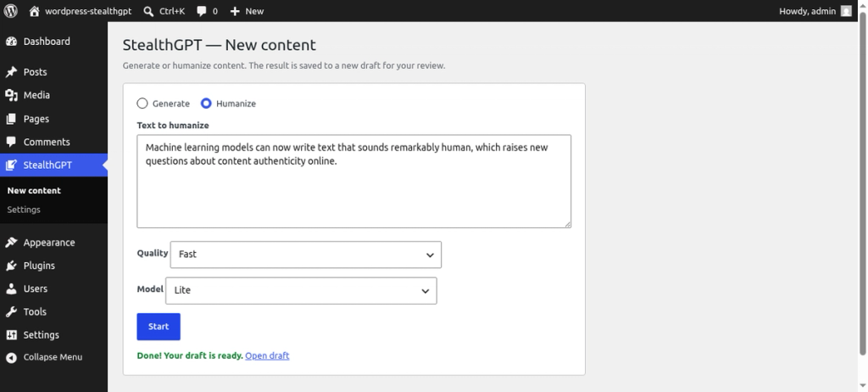Viewport: 868px width, 392px height.
Task: Select the Generate radio option
Action: point(142,104)
